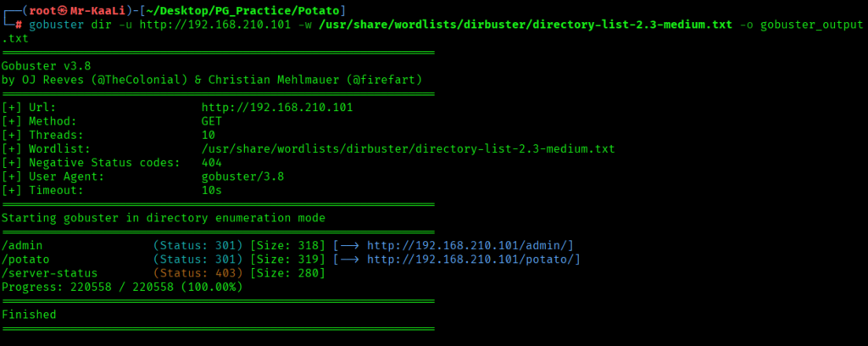Screen dimensions: 868x346
Task: Click the Gobuster v3.8 banner title
Action: [x=47, y=66]
